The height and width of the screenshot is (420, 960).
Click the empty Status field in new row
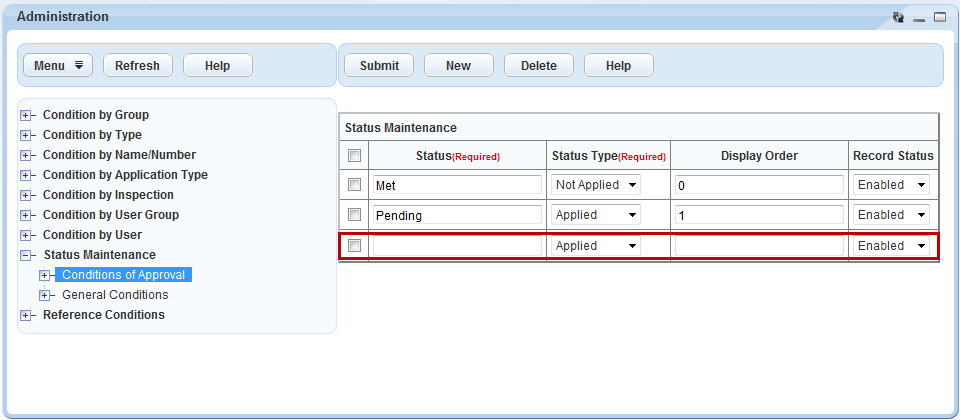457,246
